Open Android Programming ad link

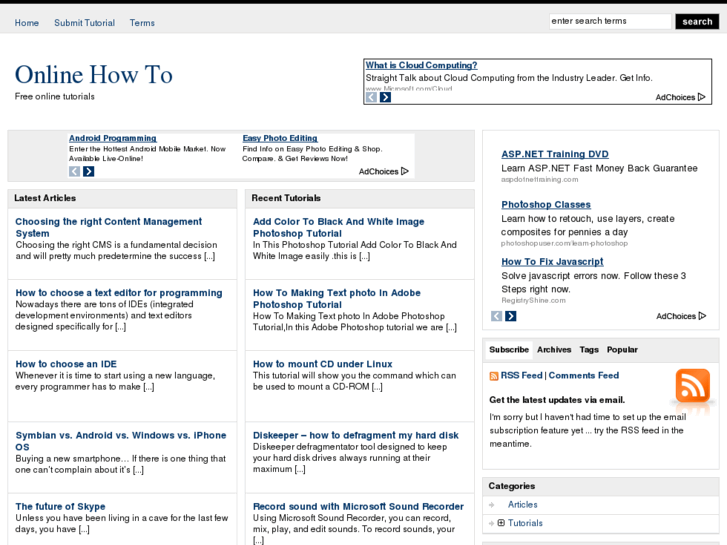point(113,138)
